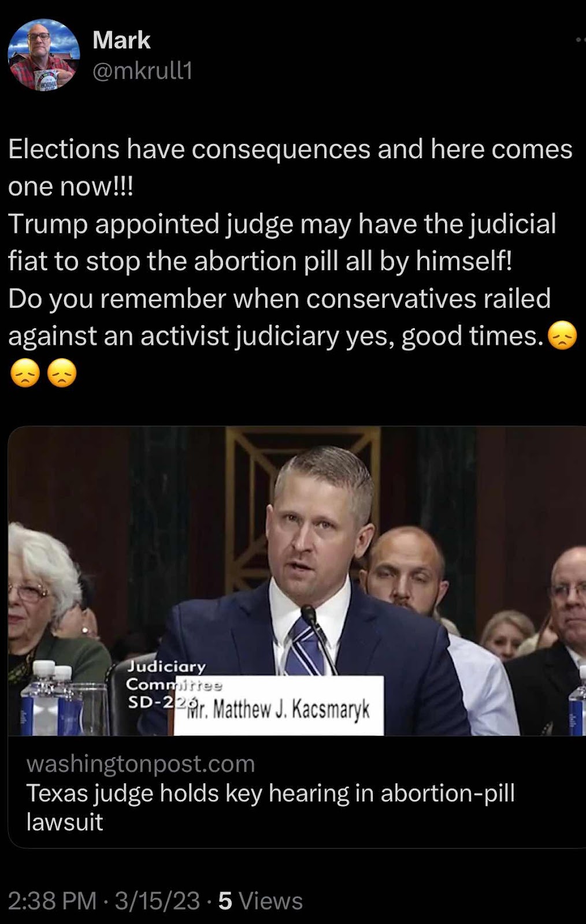The height and width of the screenshot is (924, 586).
Task: Click the Judiciary Committee SD-226 overlay text
Action: coord(166,684)
